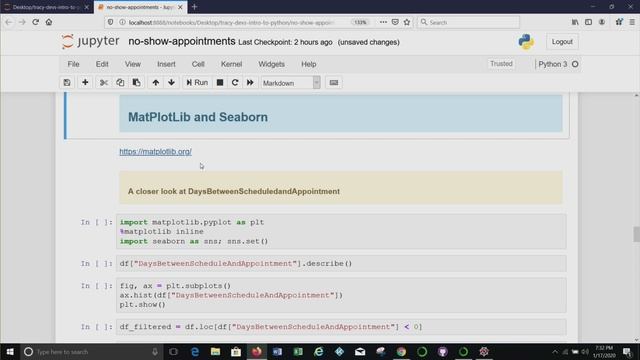
Task: Save the notebook with the floppy icon
Action: click(67, 82)
